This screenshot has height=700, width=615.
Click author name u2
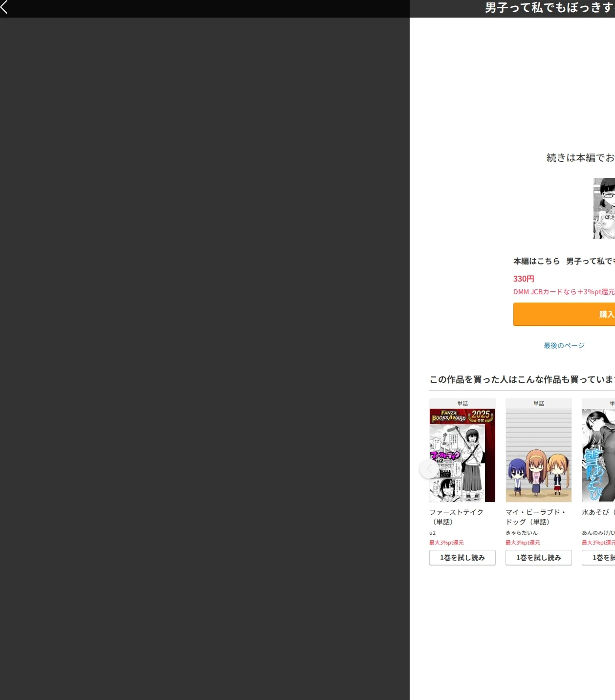(x=432, y=533)
